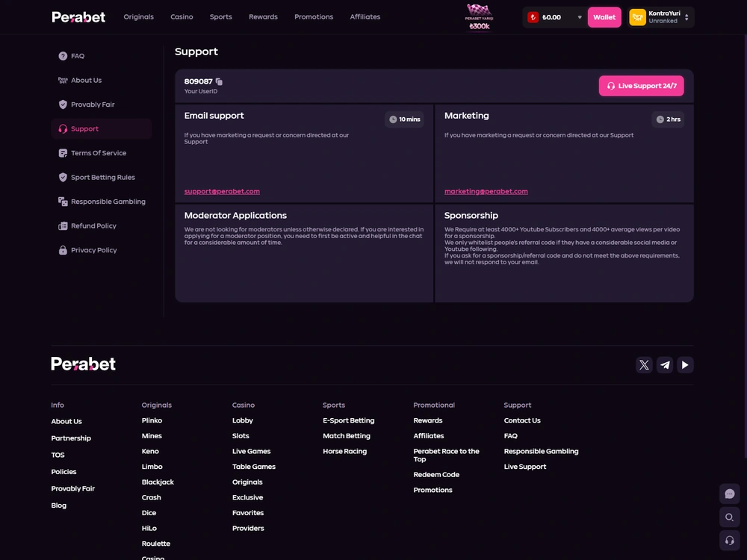Open the footer Mines game link
Viewport: 747px width, 560px height.
152,436
